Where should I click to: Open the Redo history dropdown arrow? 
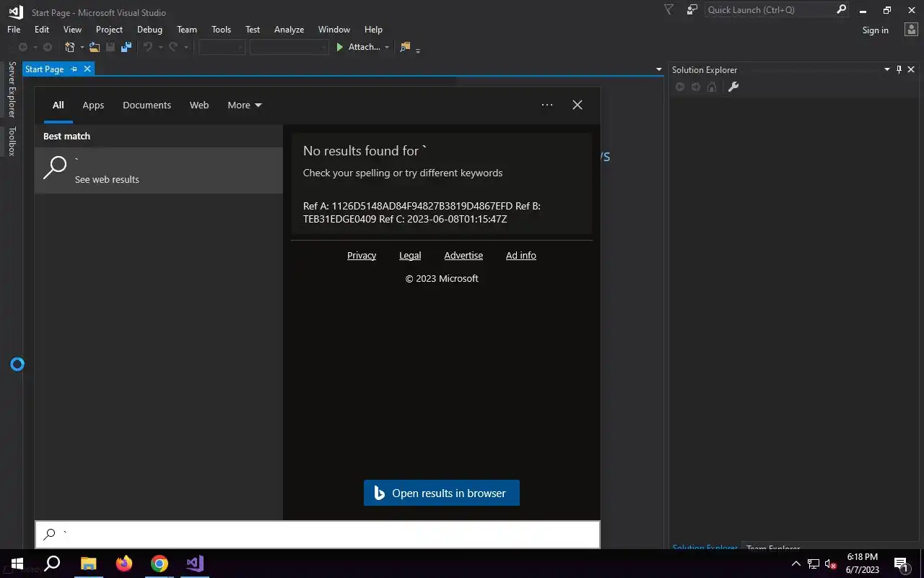tap(186, 47)
